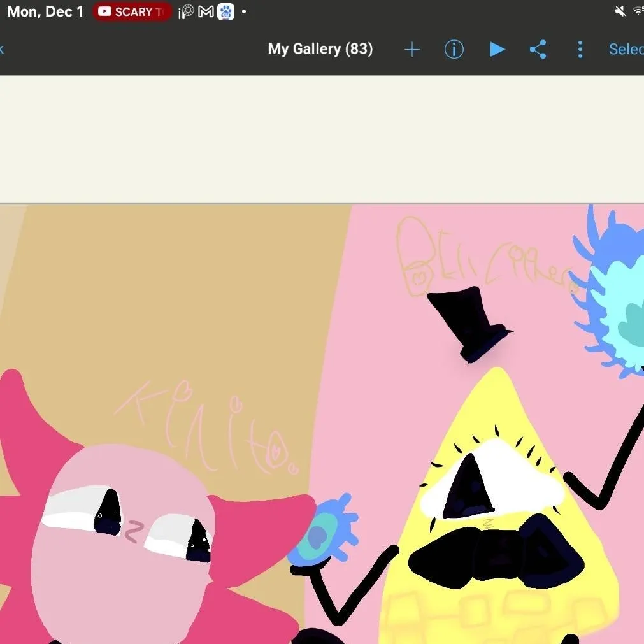Click the pink Kinito character's face
Screen dimensions: 644x644
121,535
